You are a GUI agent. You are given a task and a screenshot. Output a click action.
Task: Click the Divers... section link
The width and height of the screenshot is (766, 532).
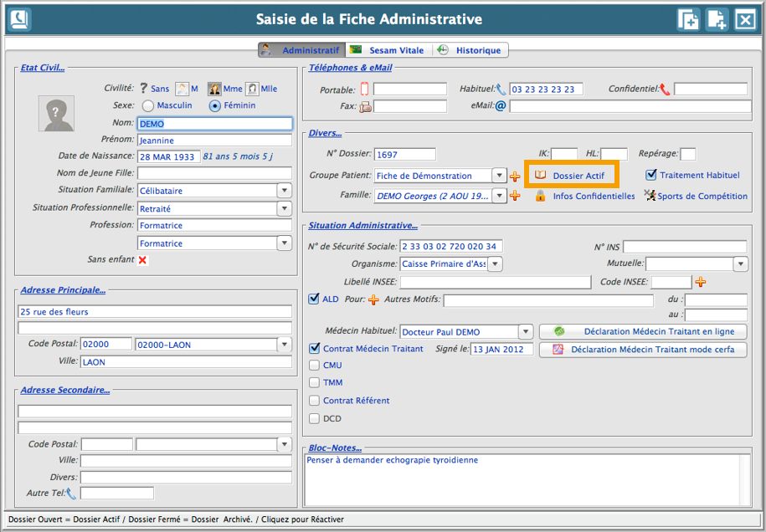coord(325,133)
